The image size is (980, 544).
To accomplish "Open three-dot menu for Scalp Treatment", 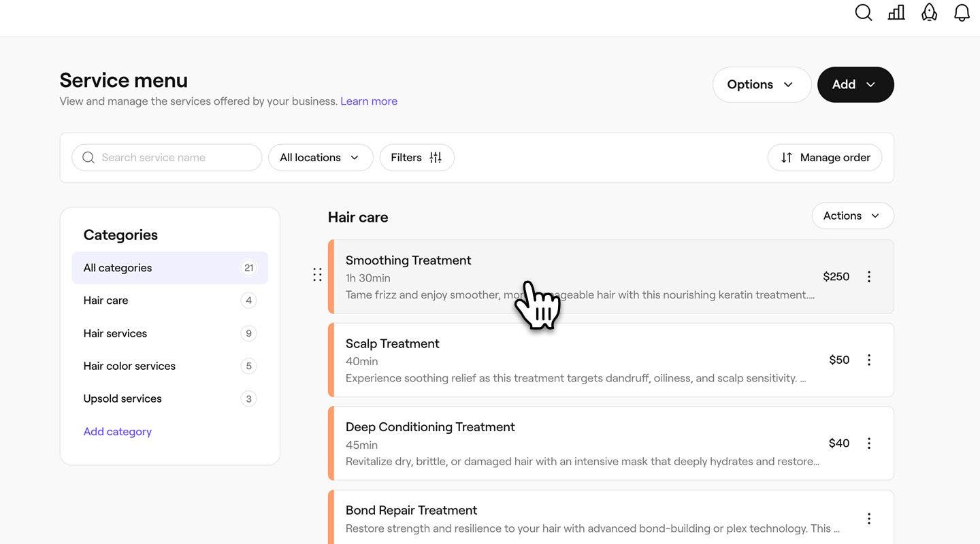I will pyautogui.click(x=869, y=360).
